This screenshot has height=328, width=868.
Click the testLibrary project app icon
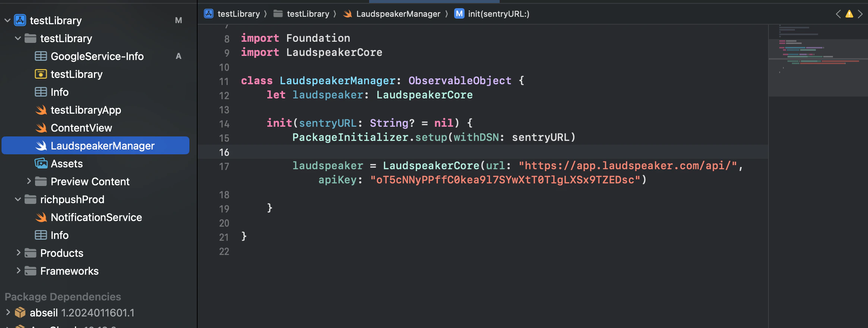tap(20, 20)
